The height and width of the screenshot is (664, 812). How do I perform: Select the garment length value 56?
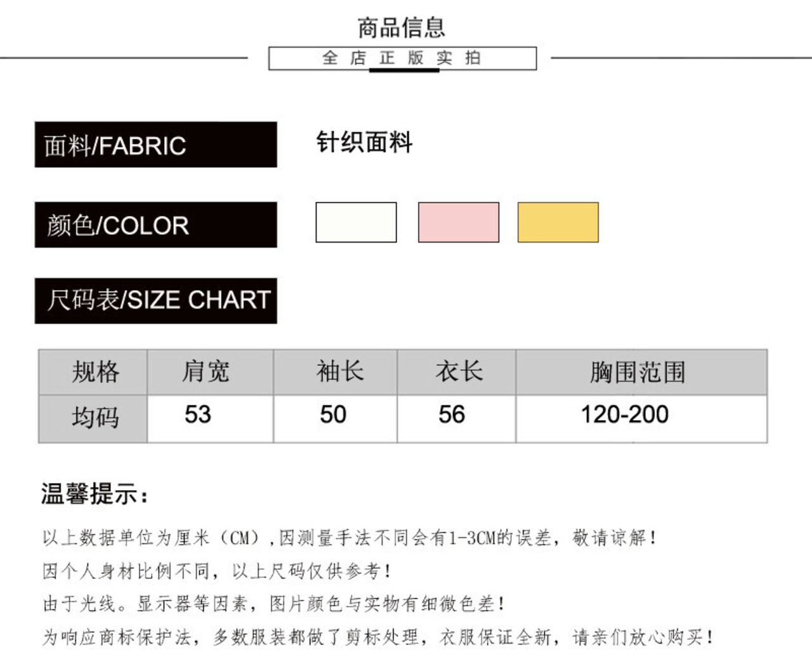pos(452,415)
